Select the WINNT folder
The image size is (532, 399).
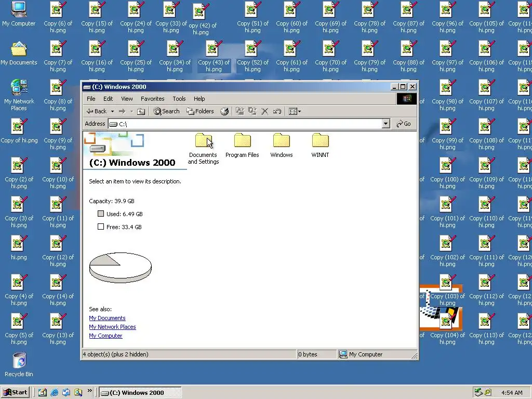point(320,145)
